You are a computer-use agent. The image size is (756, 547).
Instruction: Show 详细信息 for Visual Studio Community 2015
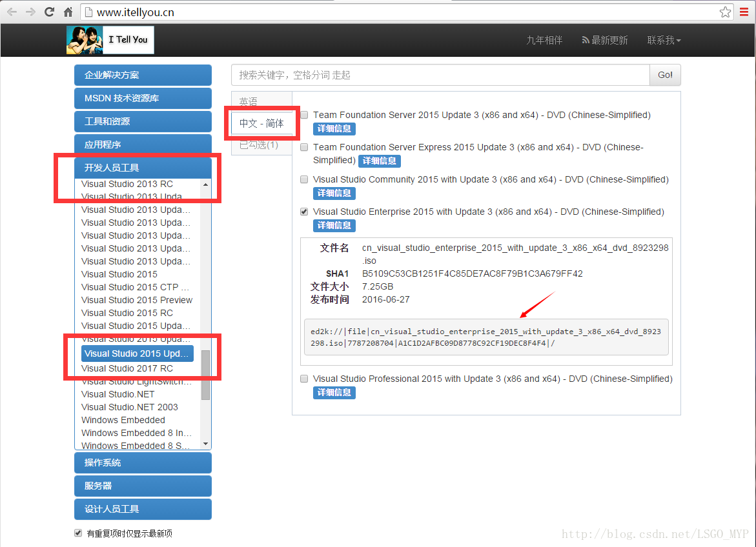334,194
